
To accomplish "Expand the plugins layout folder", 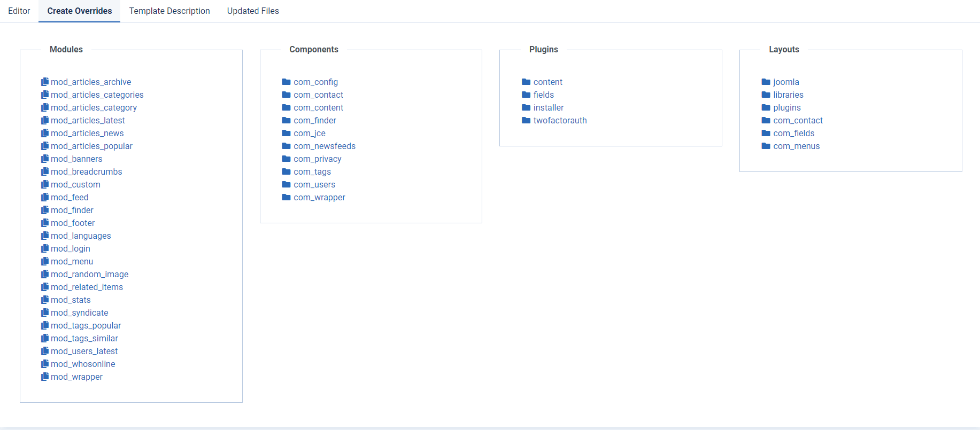I will tap(787, 107).
